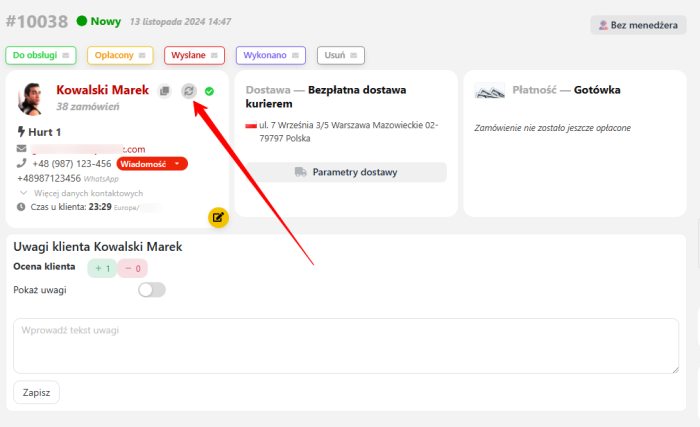Click the refresh customer data icon
Screen dimensions: 700x427
(x=188, y=91)
